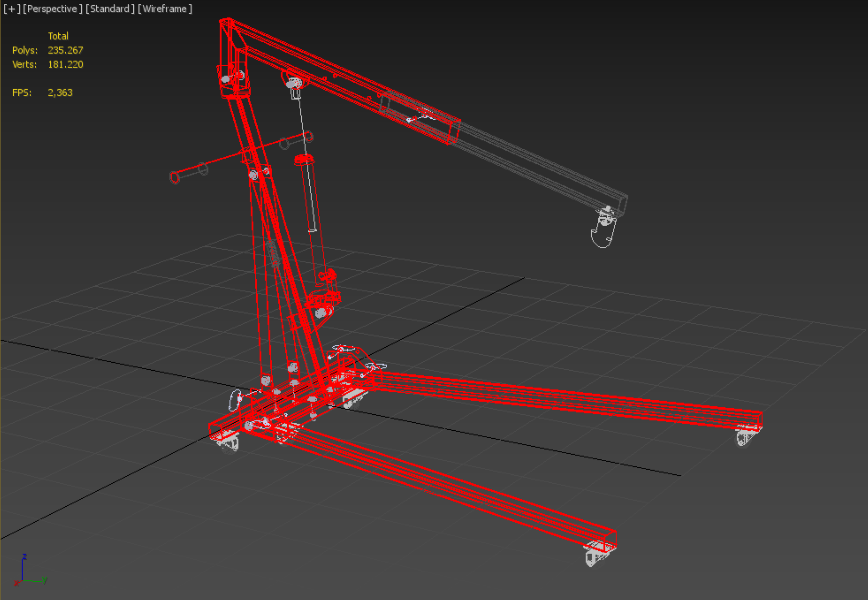Open the Perspective viewport view menu
The width and height of the screenshot is (868, 600).
[52, 9]
